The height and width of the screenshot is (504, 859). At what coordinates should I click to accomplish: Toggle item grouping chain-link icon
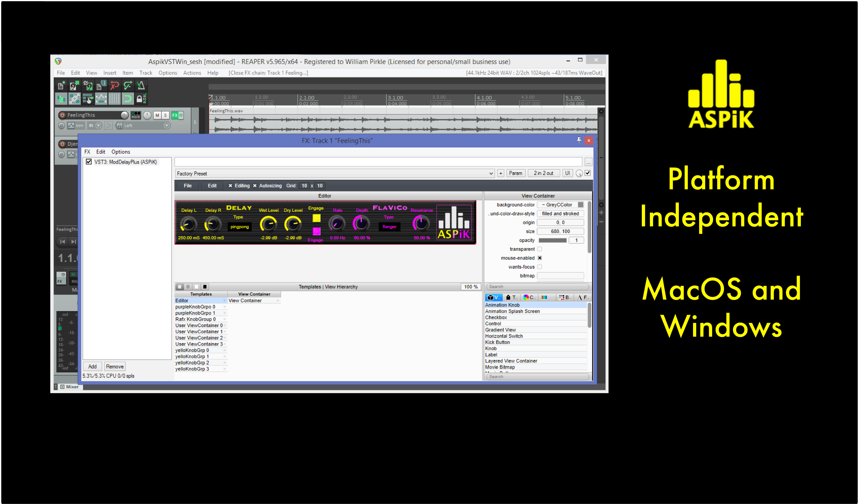pyautogui.click(x=74, y=99)
